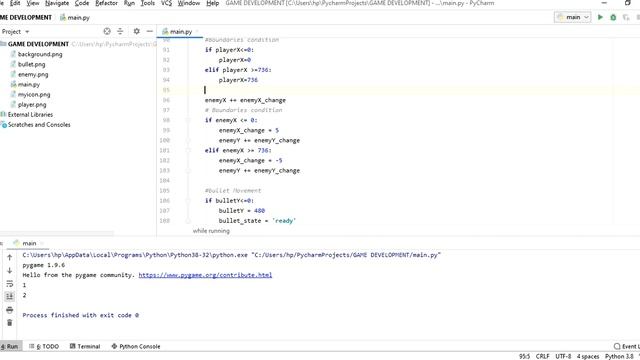
Task: Open the Event Log
Action: tap(627, 347)
